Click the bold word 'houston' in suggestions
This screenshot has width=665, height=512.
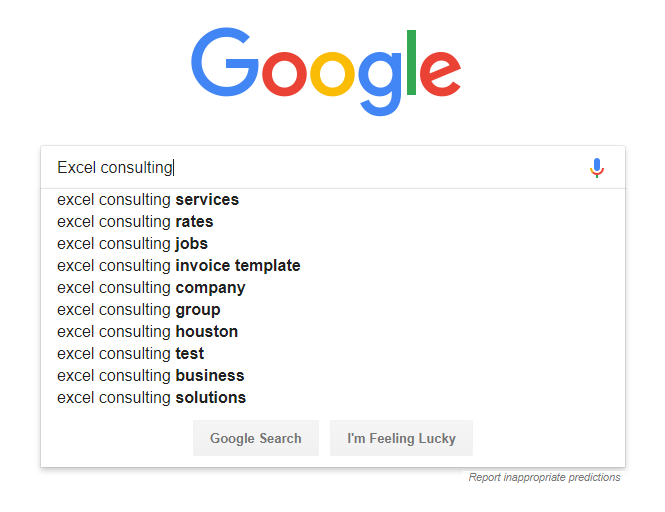(207, 332)
